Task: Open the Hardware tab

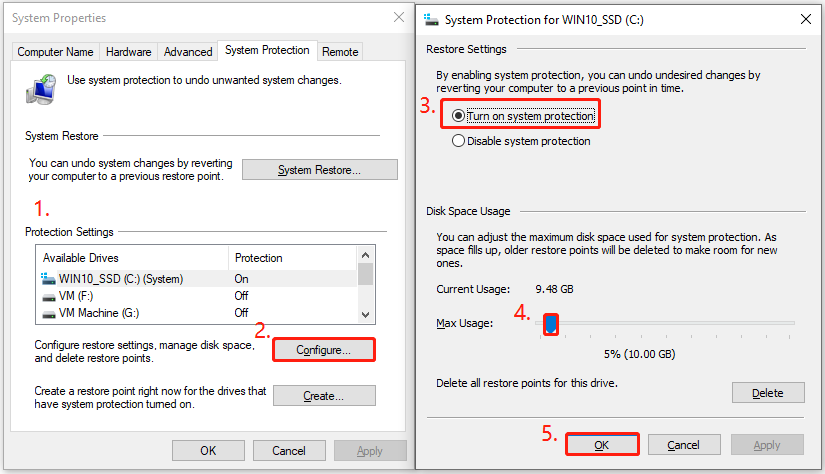Action: (129, 52)
